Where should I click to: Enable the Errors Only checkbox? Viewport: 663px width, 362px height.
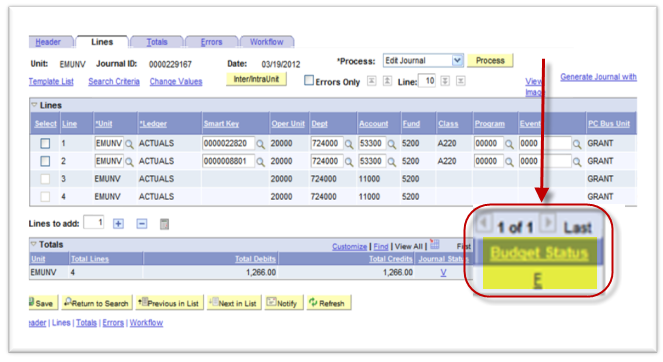pos(309,80)
